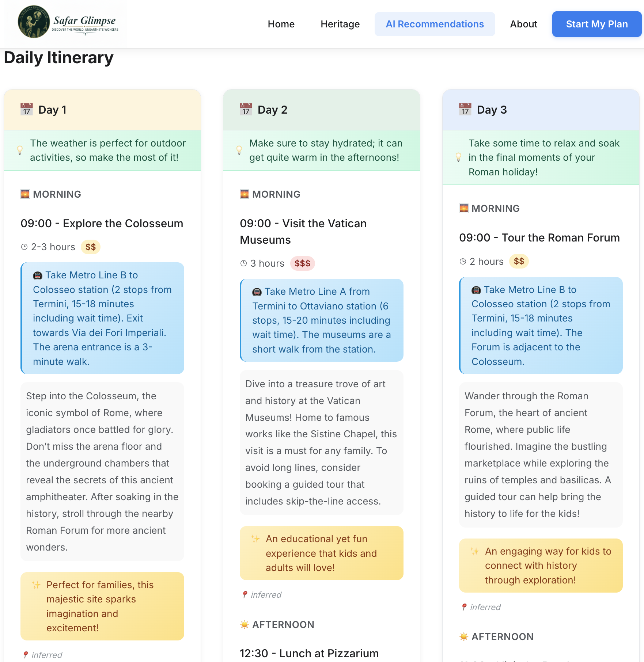This screenshot has height=662, width=644.
Task: Click the sparkle icon in Day 1 family highlight
Action: (x=36, y=585)
